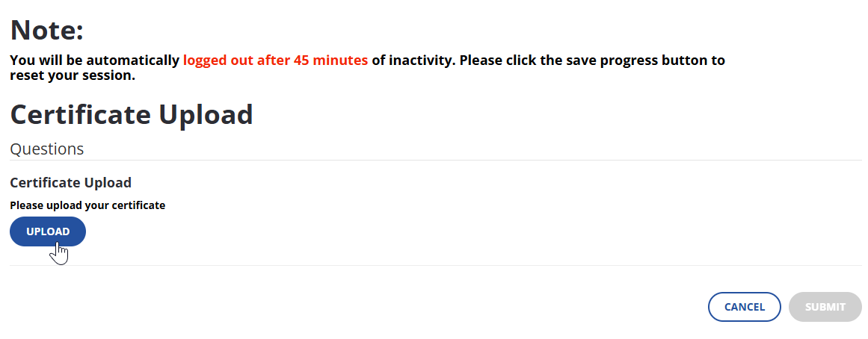The width and height of the screenshot is (868, 339).
Task: Click the word "Upload" in the large heading
Action: coord(206,114)
